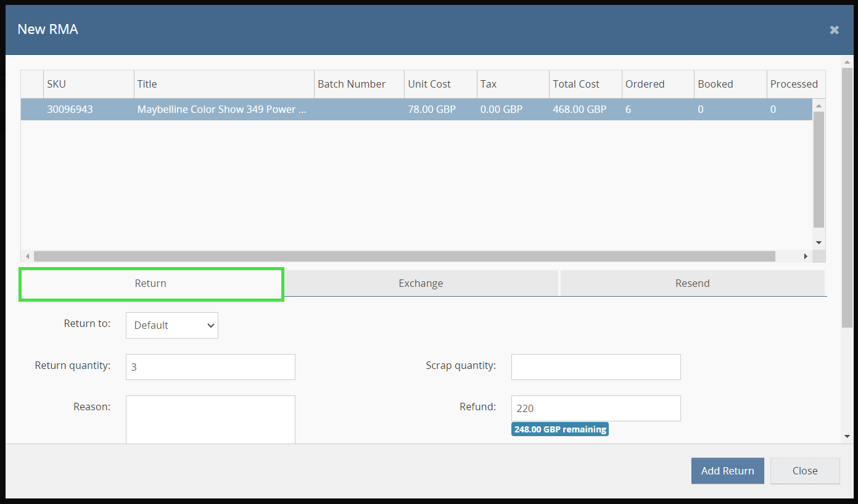Image resolution: width=858 pixels, height=504 pixels.
Task: Switch to the Exchange tab
Action: coord(421,283)
